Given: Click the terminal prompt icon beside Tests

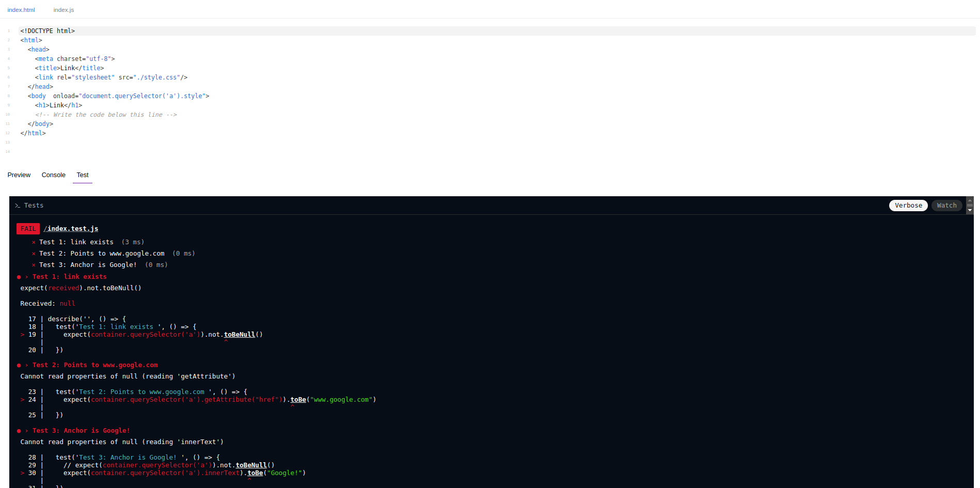Looking at the screenshot, I should pos(17,205).
